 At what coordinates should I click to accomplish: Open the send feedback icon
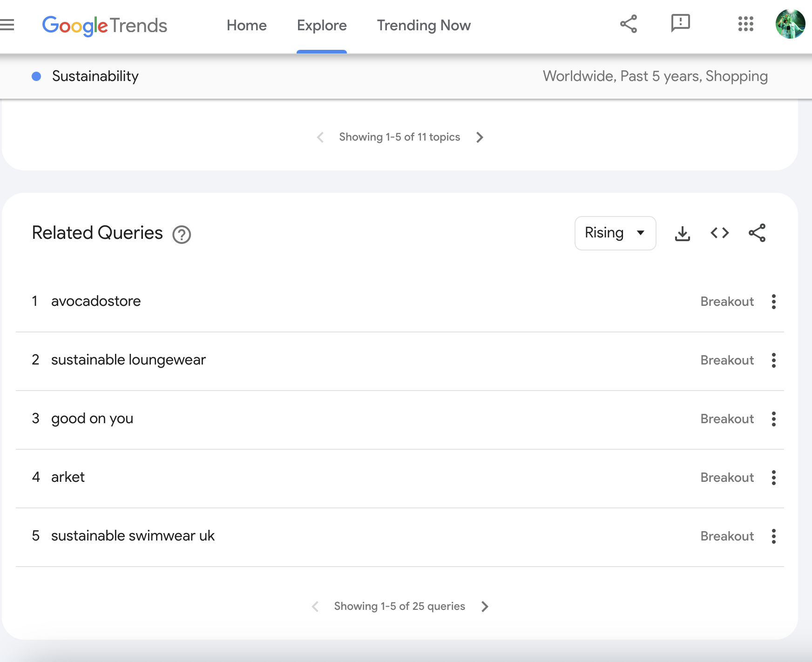click(680, 23)
